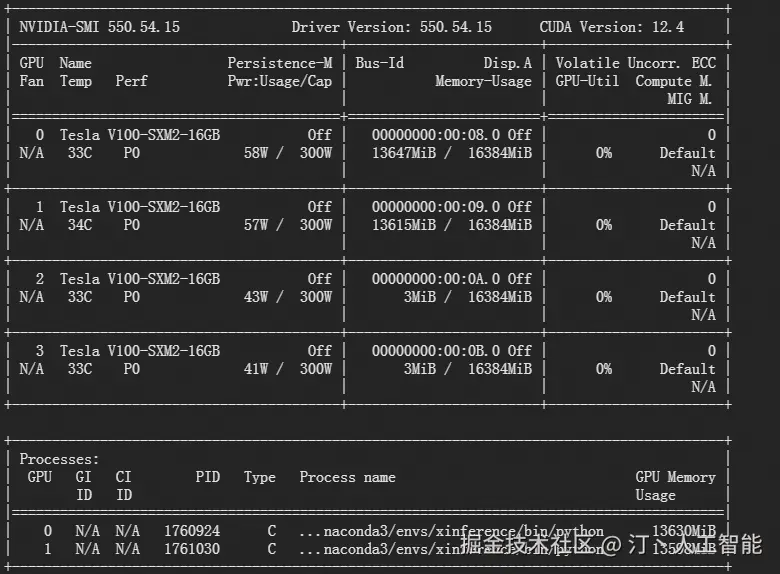
Task: Click power usage value 58W
Action: pos(256,153)
